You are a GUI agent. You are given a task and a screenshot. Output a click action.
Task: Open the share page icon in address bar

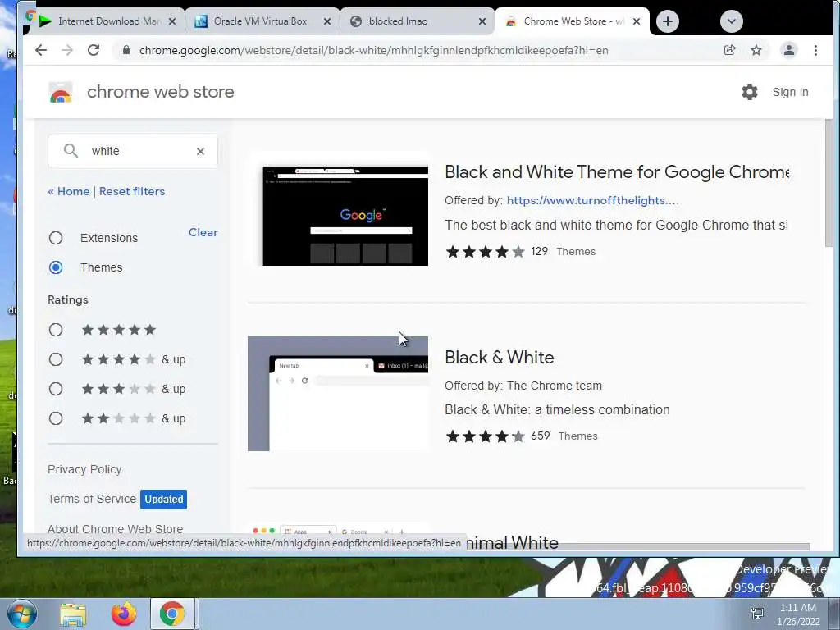(x=729, y=50)
